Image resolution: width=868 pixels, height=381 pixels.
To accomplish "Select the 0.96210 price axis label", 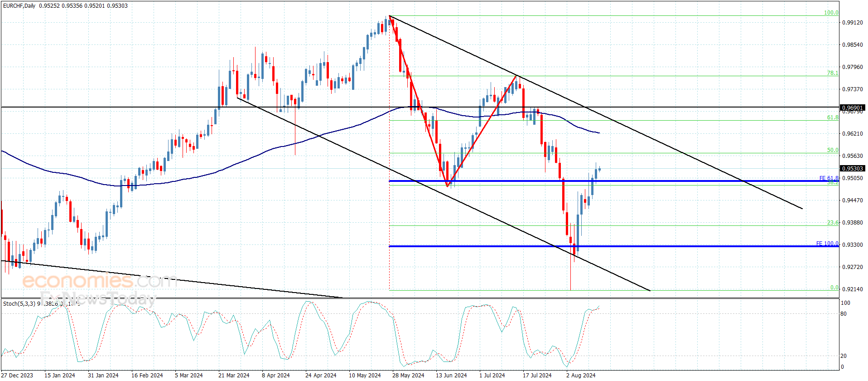I will (x=852, y=133).
